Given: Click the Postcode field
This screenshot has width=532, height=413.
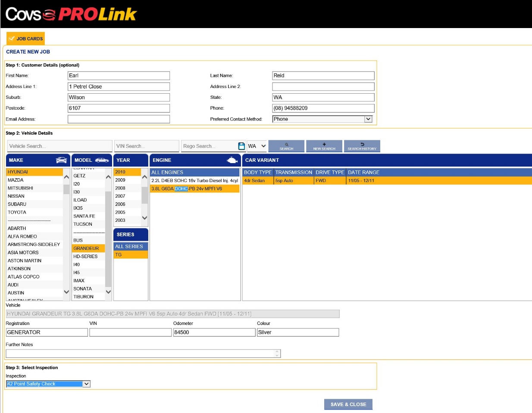Looking at the screenshot, I should coord(119,108).
